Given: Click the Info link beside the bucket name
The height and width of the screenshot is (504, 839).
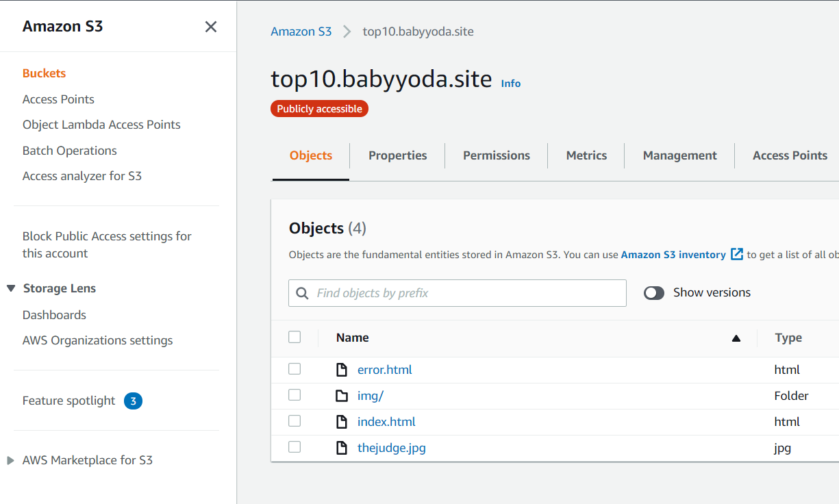Looking at the screenshot, I should (511, 84).
